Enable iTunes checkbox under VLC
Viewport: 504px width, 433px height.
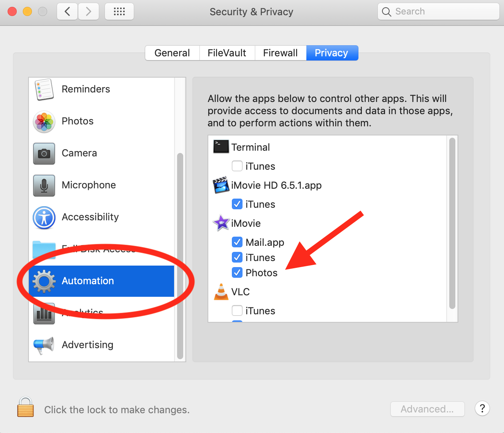(237, 310)
